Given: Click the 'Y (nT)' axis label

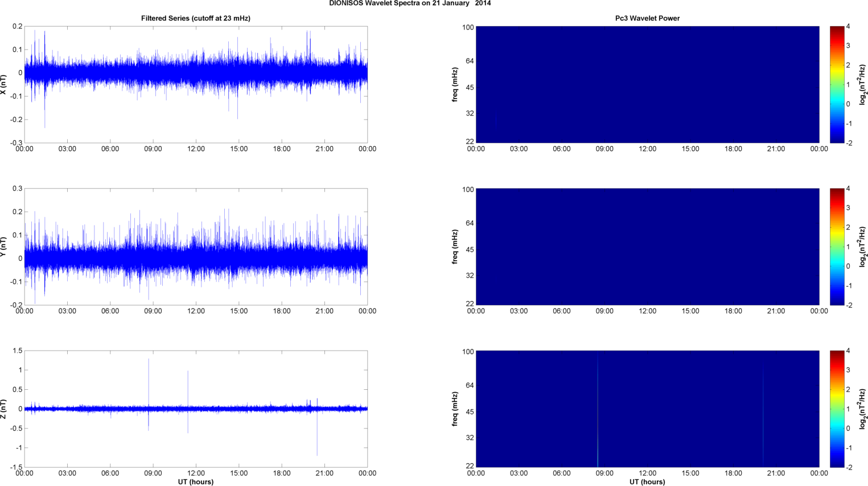Looking at the screenshot, I should point(4,246).
